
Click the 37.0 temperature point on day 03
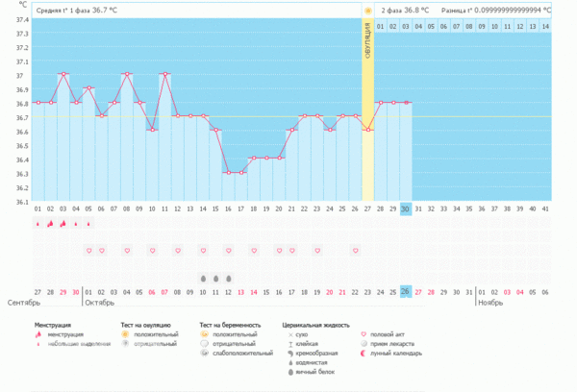click(x=63, y=74)
